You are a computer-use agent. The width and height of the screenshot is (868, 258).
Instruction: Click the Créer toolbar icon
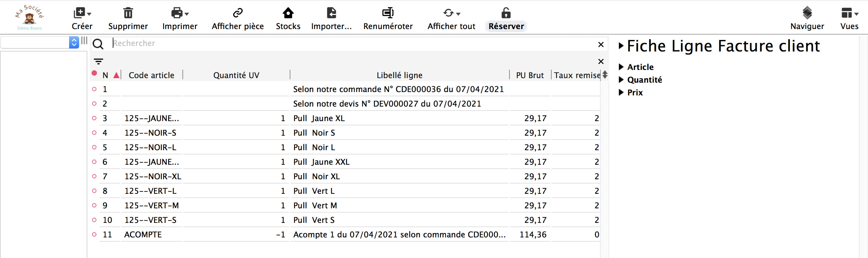pos(79,13)
